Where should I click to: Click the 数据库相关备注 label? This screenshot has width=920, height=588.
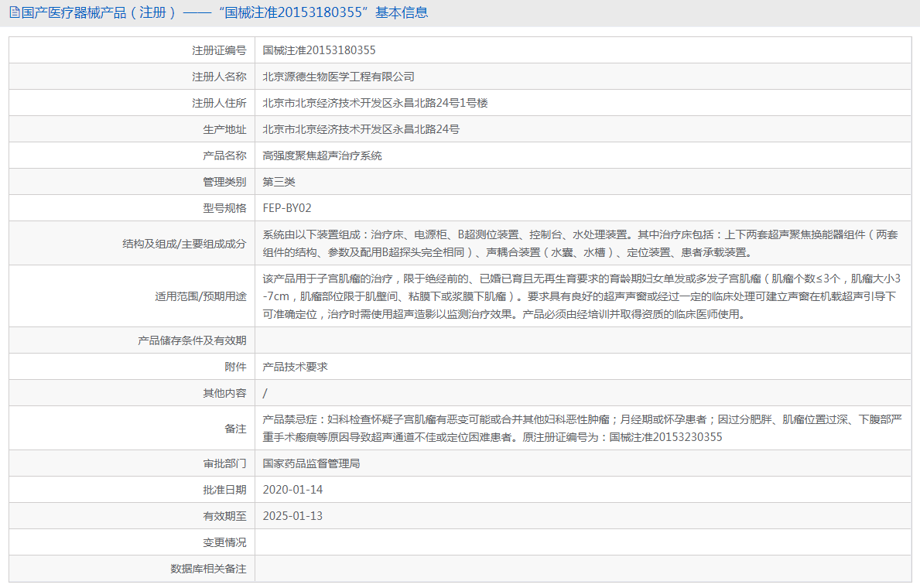208,569
